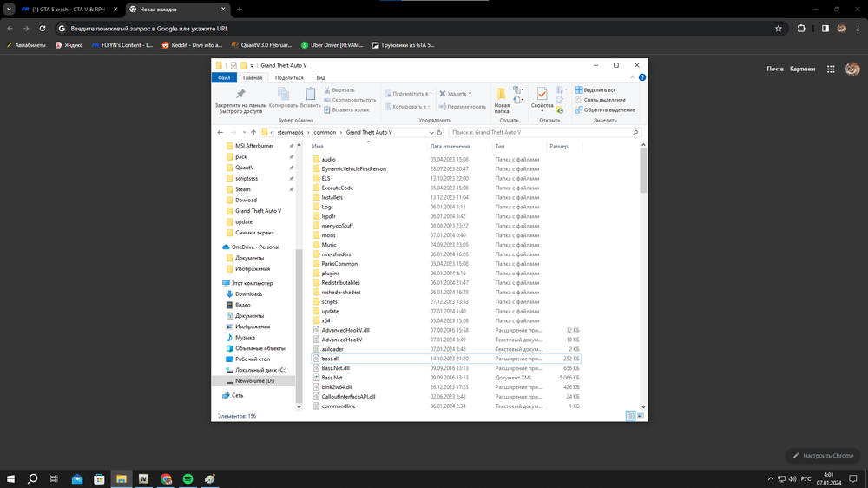Select the scripts folder

329,302
